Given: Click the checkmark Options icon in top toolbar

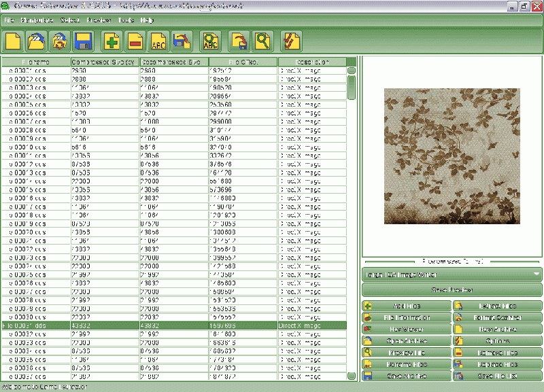Looking at the screenshot, I should click(290, 41).
